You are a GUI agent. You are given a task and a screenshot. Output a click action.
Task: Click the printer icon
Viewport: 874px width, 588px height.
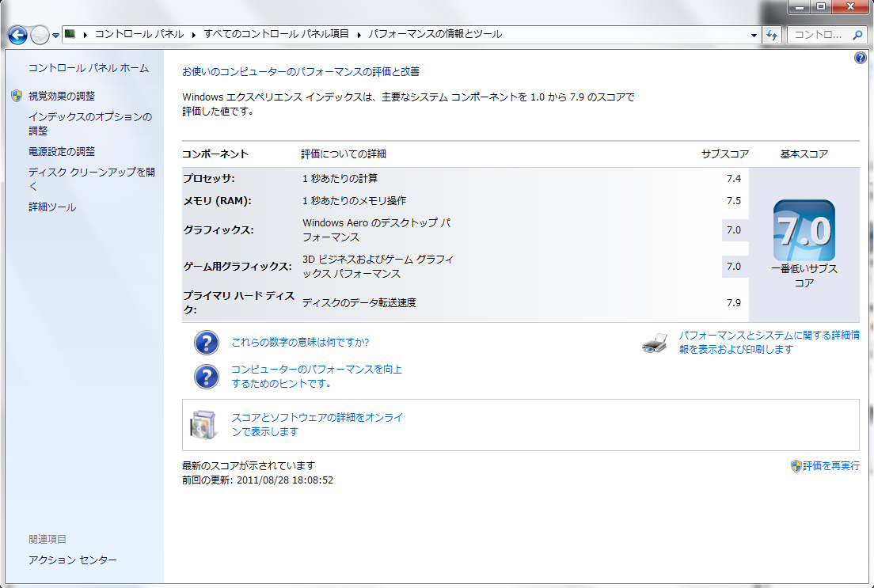[655, 343]
